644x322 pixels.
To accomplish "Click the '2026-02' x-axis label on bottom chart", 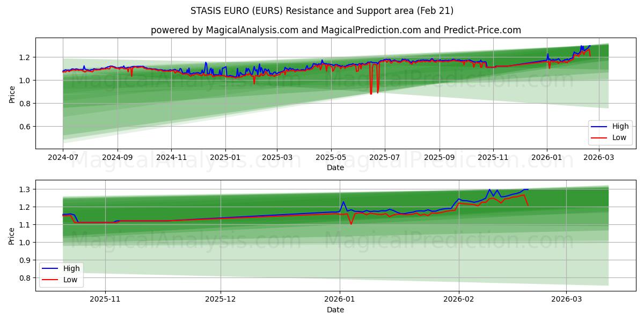I will pyautogui.click(x=459, y=299).
